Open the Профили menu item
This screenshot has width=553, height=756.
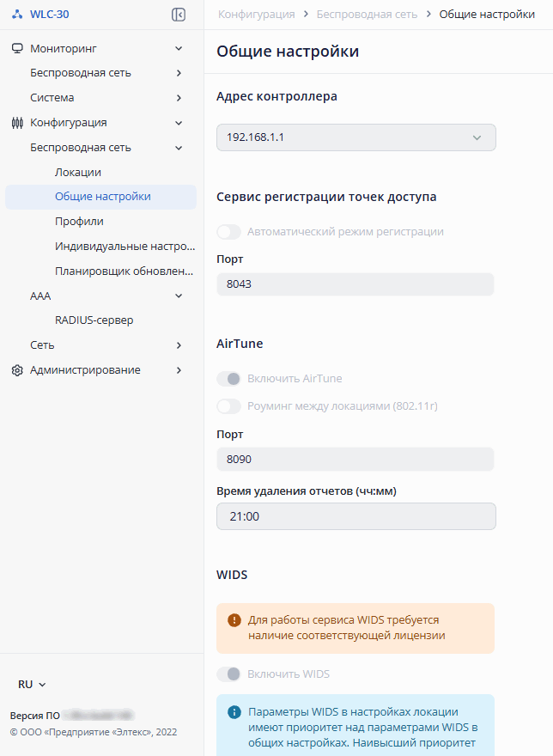[79, 222]
